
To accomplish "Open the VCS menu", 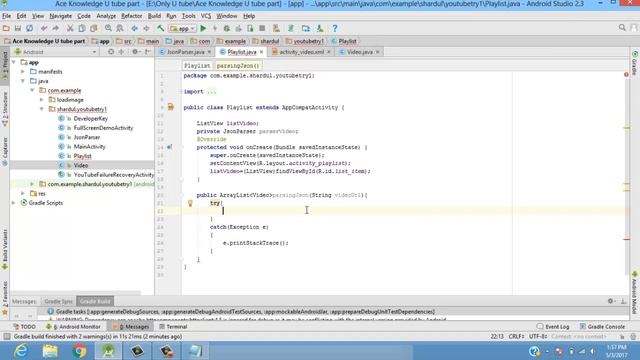I will click(x=206, y=16).
